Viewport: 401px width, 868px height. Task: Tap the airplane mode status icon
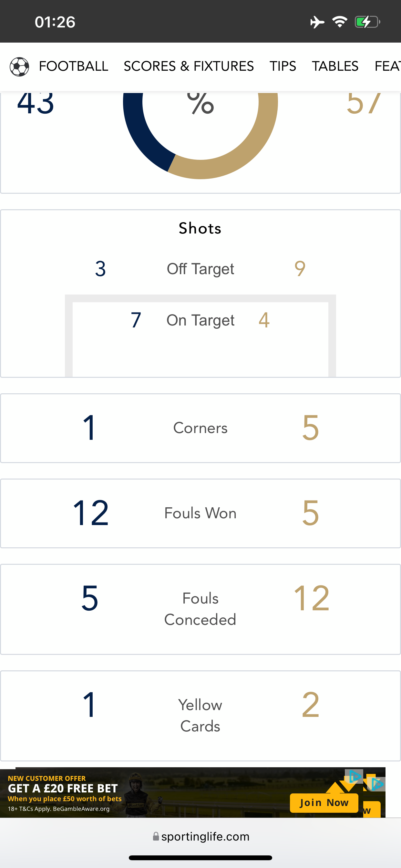pyautogui.click(x=317, y=22)
